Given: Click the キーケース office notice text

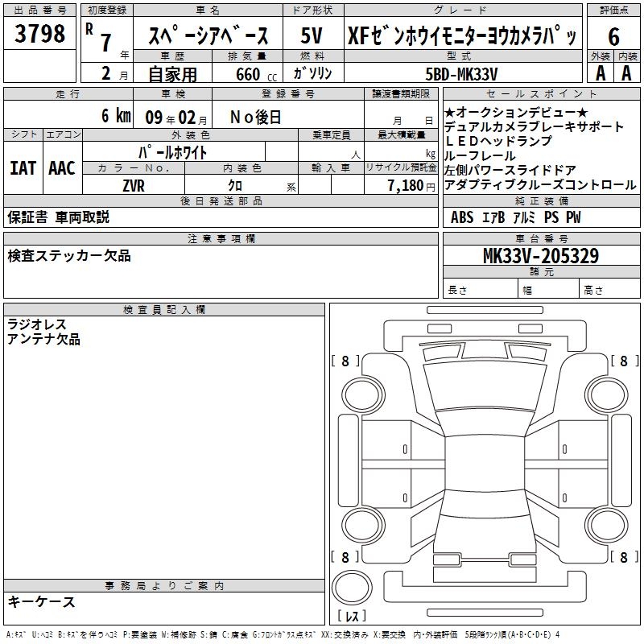Looking at the screenshot, I should pos(42,601).
